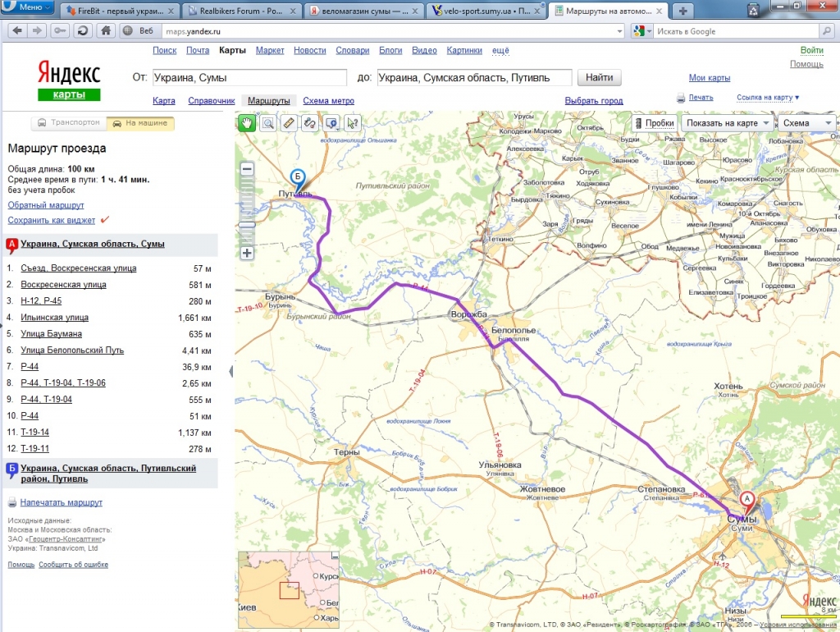Open the Справочник tab
This screenshot has width=840, height=632.
(x=212, y=101)
